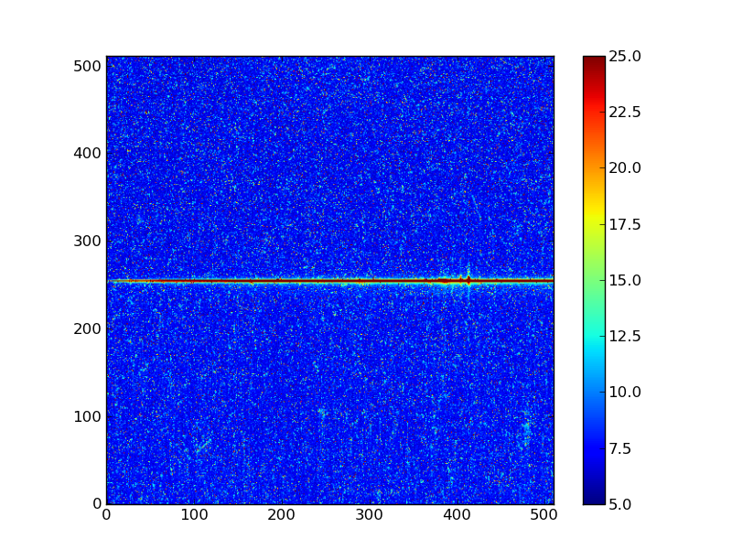Image resolution: width=743 pixels, height=560 pixels.
Task: Click colorbar label 7.5
Action: 620,448
